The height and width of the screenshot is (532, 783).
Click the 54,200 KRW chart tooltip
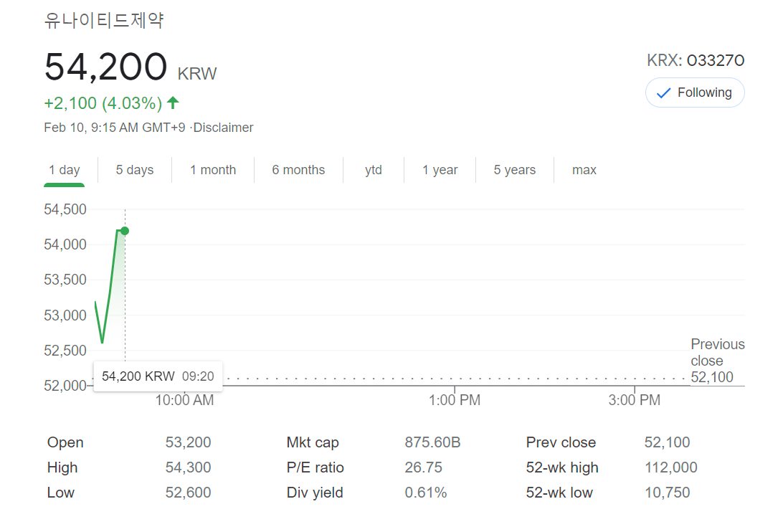point(158,376)
